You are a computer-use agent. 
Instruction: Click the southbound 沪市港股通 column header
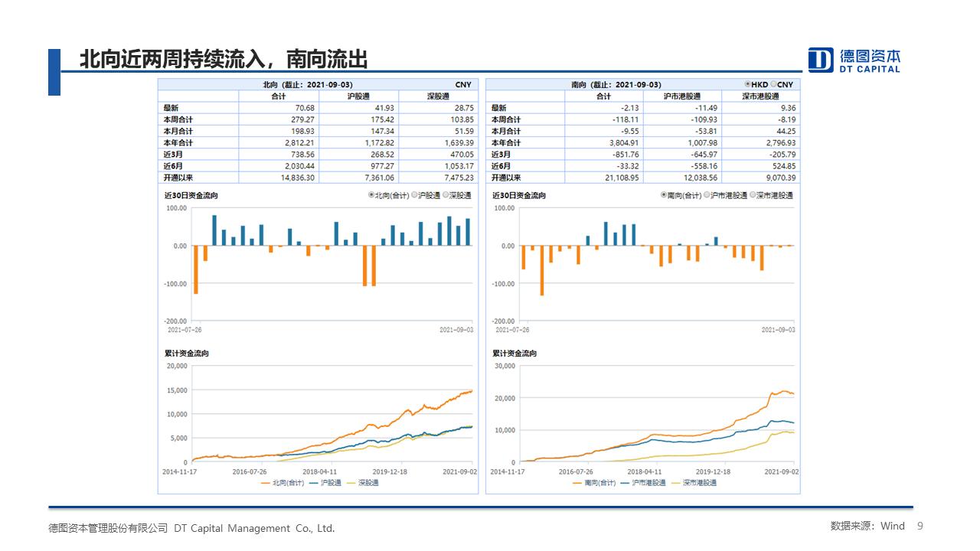pyautogui.click(x=681, y=96)
